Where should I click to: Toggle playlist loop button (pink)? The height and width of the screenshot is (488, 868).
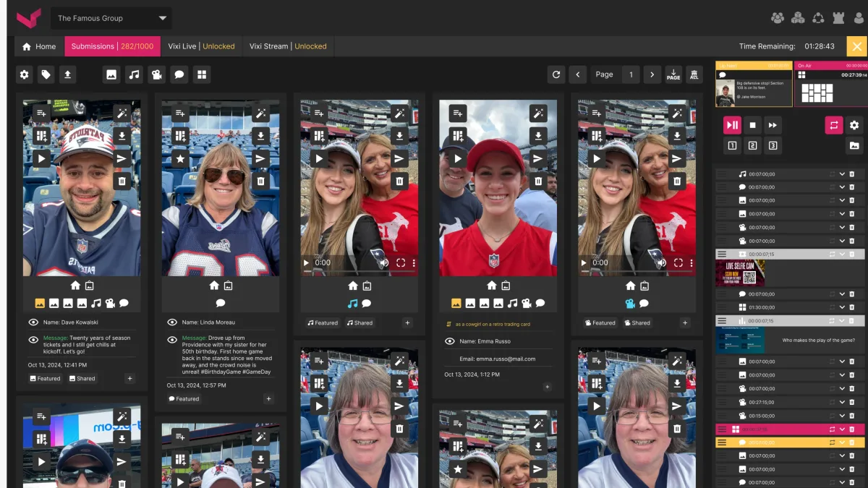tap(833, 125)
